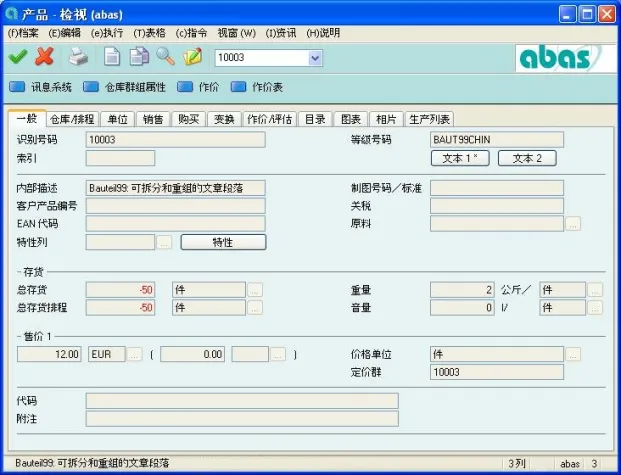This screenshot has height=475, width=621.
Task: Click the magnifying glass search icon
Action: click(165, 57)
